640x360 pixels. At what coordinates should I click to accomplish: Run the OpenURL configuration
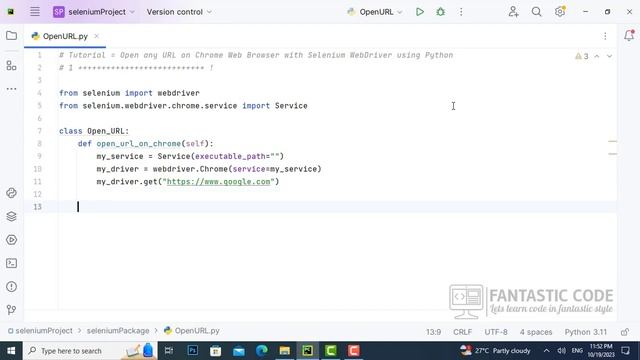[x=420, y=12]
